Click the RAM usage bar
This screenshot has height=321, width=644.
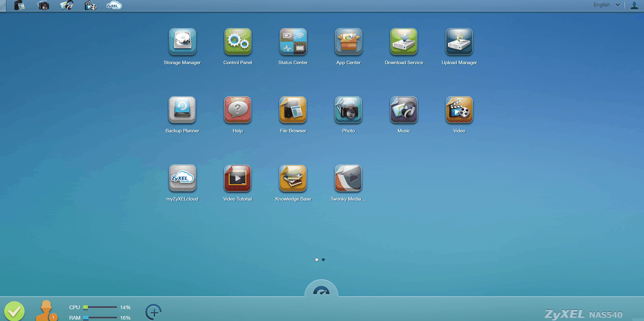tap(100, 318)
